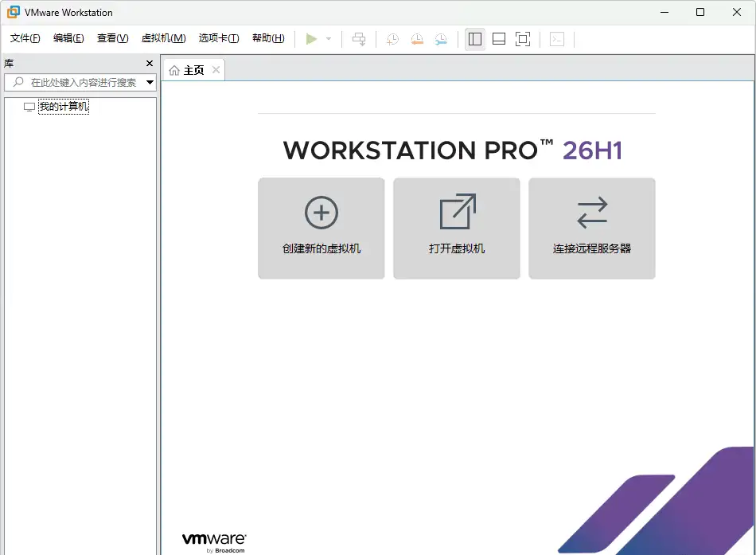Image resolution: width=756 pixels, height=555 pixels.
Task: Maximize the VMware Workstation window
Action: (700, 12)
